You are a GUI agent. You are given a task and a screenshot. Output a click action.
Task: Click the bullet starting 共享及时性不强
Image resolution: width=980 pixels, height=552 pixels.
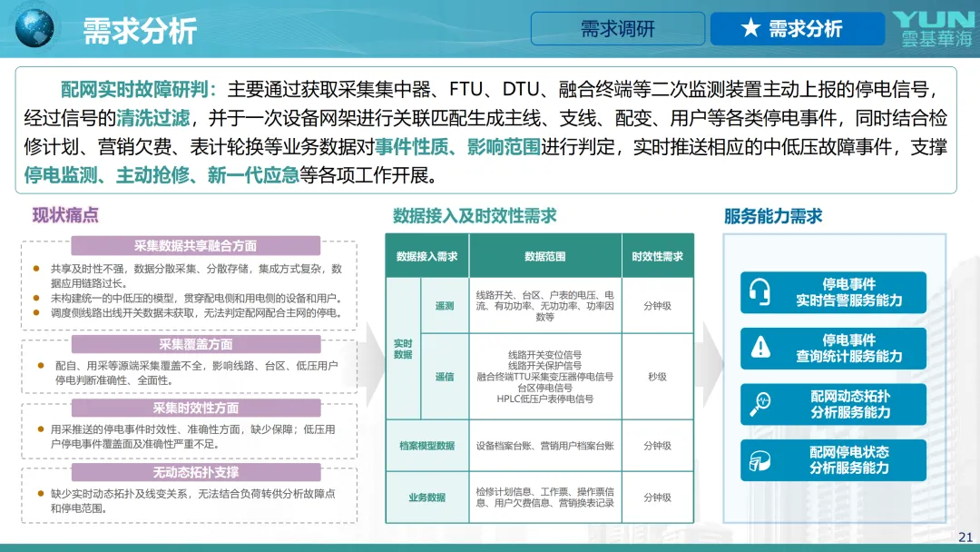tap(196, 276)
